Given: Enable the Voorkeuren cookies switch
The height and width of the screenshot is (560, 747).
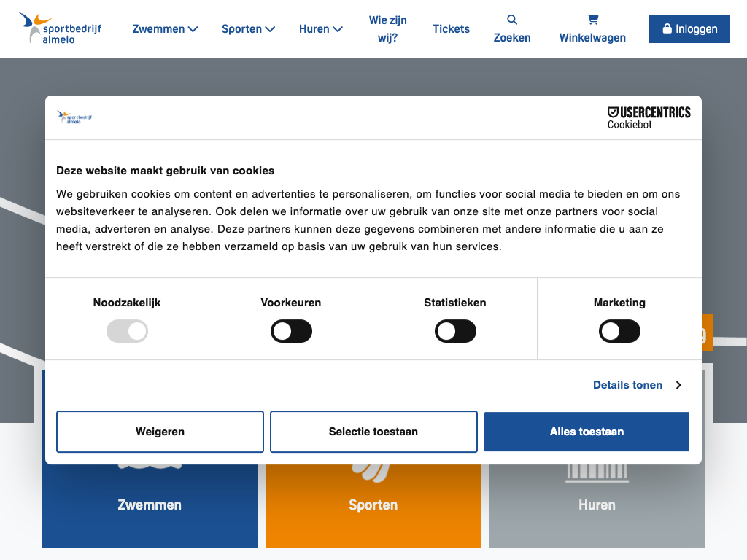Looking at the screenshot, I should point(291,332).
